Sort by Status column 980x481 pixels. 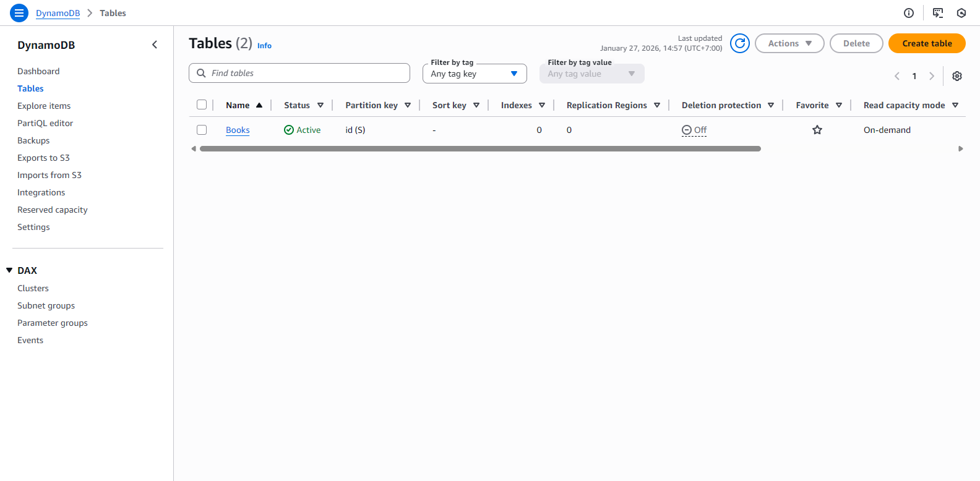coord(320,105)
